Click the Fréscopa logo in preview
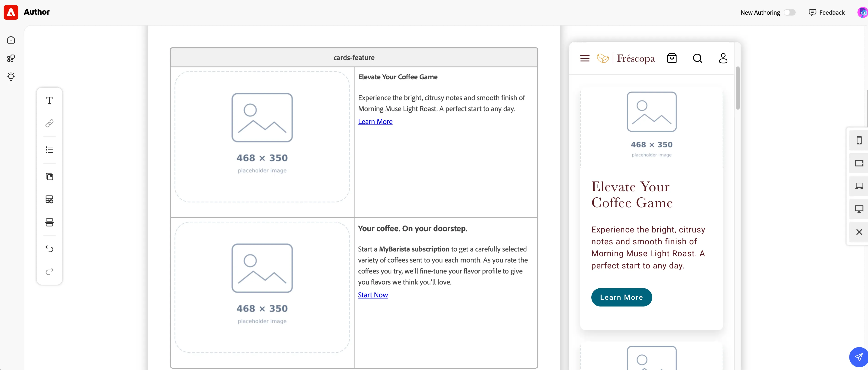This screenshot has width=868, height=370. 626,58
